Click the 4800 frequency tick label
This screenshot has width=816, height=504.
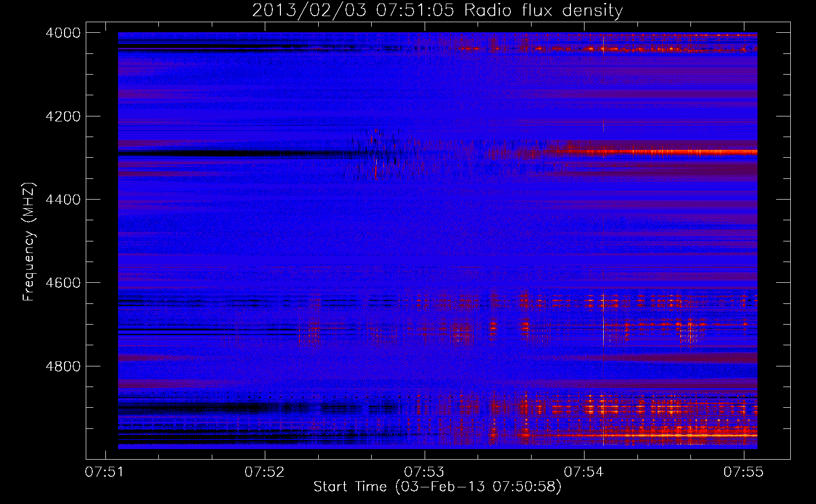(63, 366)
